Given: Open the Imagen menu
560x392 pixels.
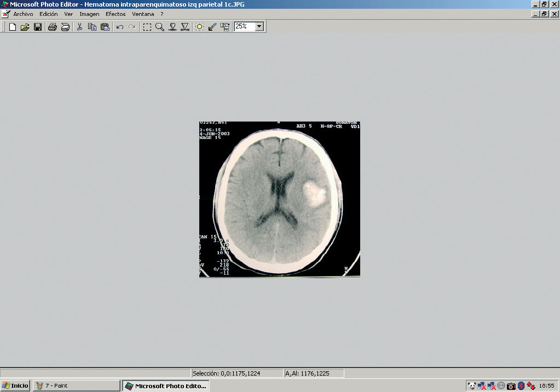Looking at the screenshot, I should [x=89, y=14].
